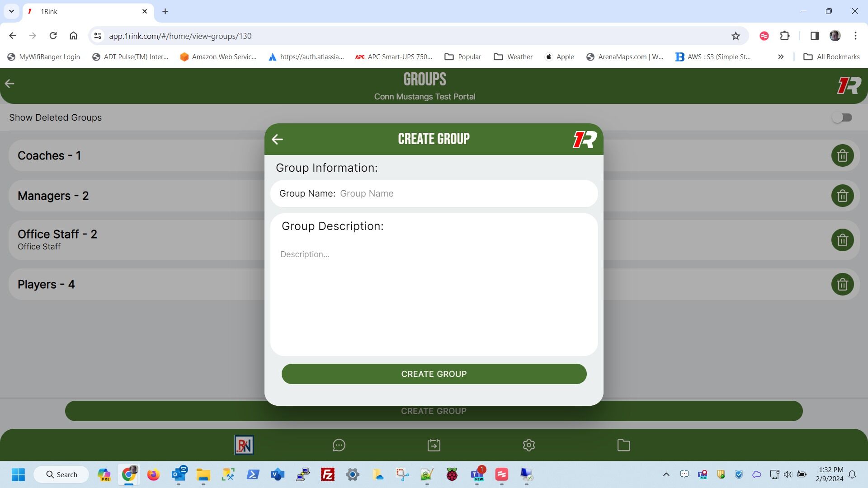Delete the Coaches group via trash icon
868x488 pixels.
[842, 156]
